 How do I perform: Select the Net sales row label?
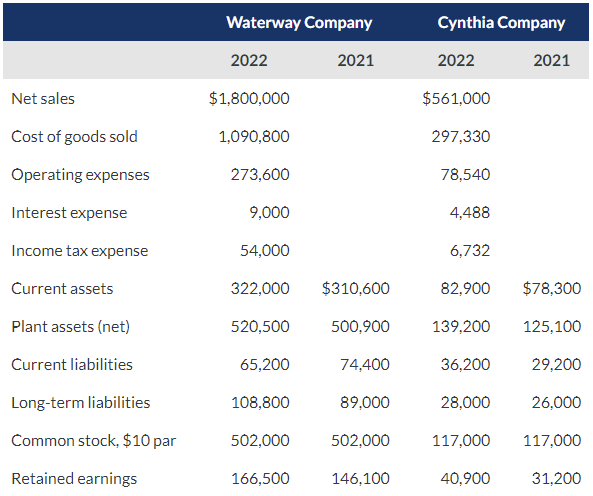(43, 99)
